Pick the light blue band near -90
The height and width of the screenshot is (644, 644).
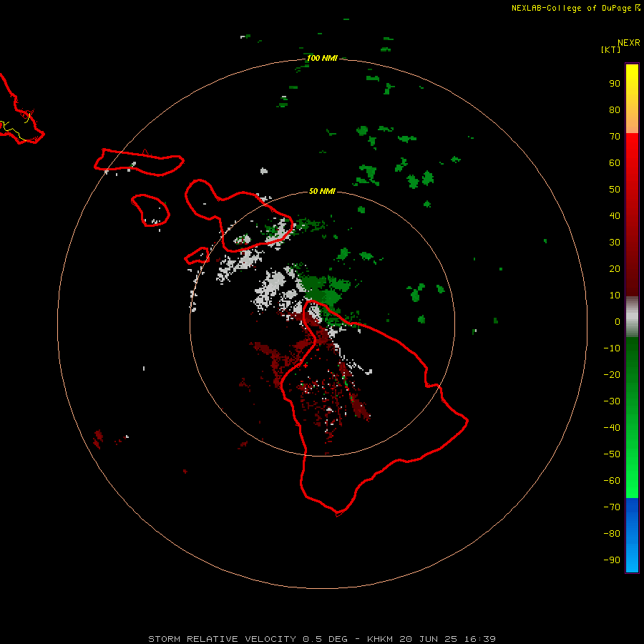tap(632, 559)
